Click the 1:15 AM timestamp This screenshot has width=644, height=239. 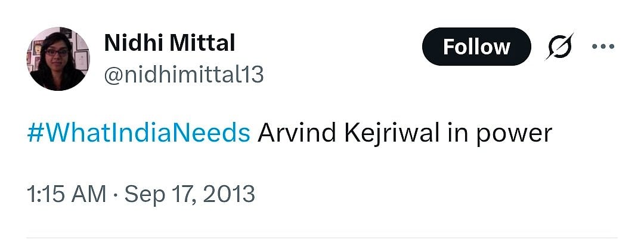pos(66,194)
